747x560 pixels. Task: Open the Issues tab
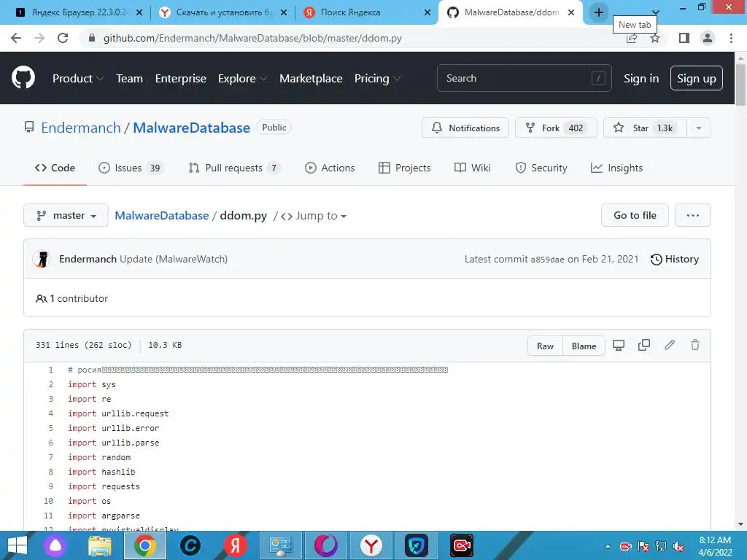click(131, 168)
